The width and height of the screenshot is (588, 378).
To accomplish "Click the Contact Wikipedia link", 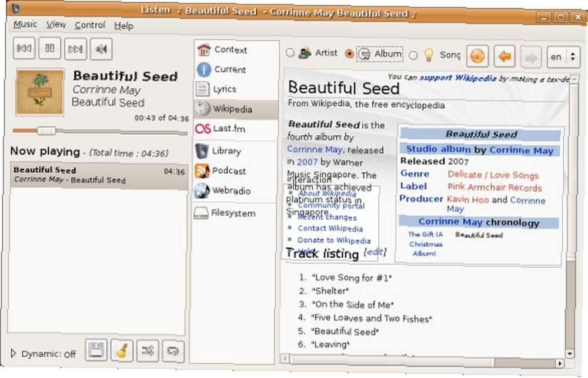I will pyautogui.click(x=330, y=228).
